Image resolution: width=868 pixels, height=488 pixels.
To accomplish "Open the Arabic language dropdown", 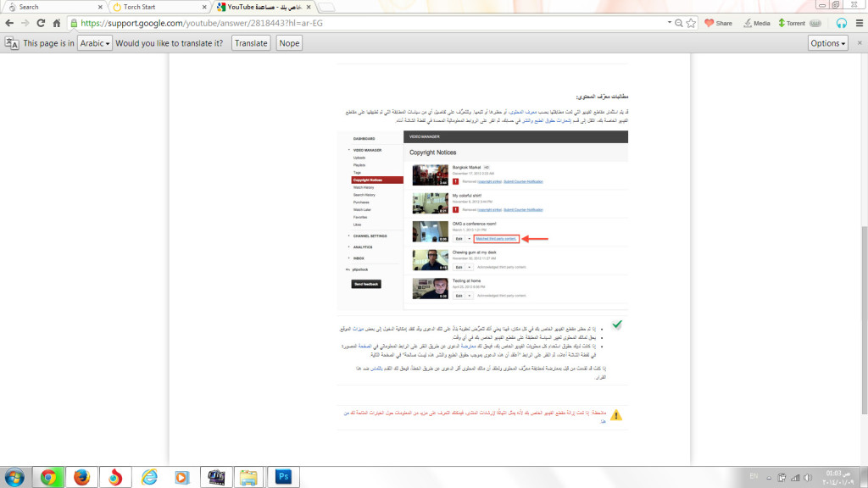I will tap(95, 43).
